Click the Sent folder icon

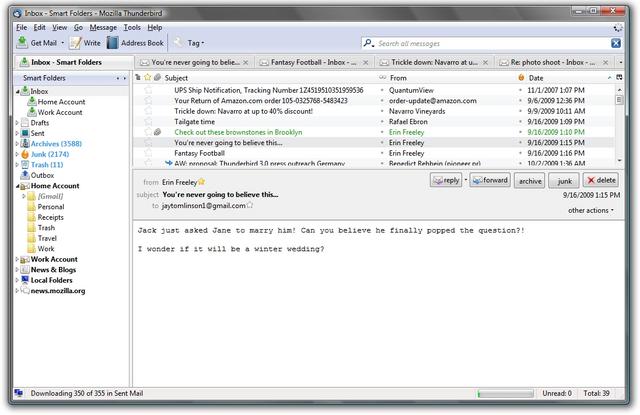click(25, 133)
